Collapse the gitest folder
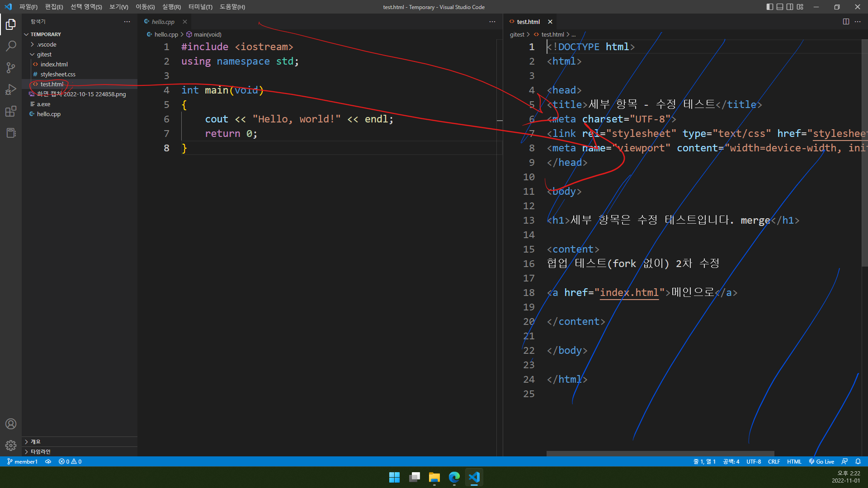Viewport: 868px width, 488px height. [80, 54]
